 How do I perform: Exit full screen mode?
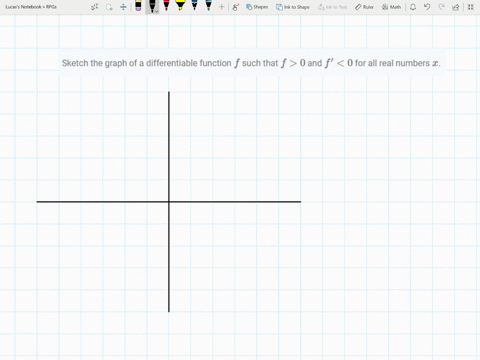[x=471, y=7]
